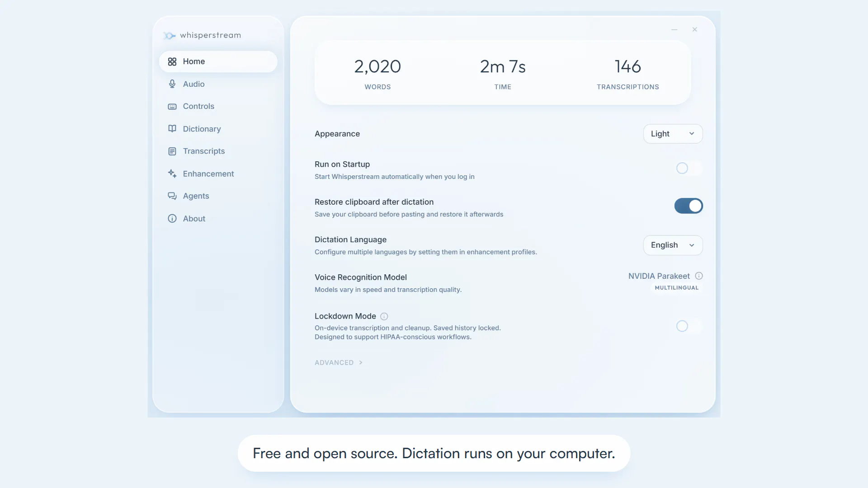Click the Controls keyboard icon
This screenshot has width=868, height=488.
pos(172,107)
